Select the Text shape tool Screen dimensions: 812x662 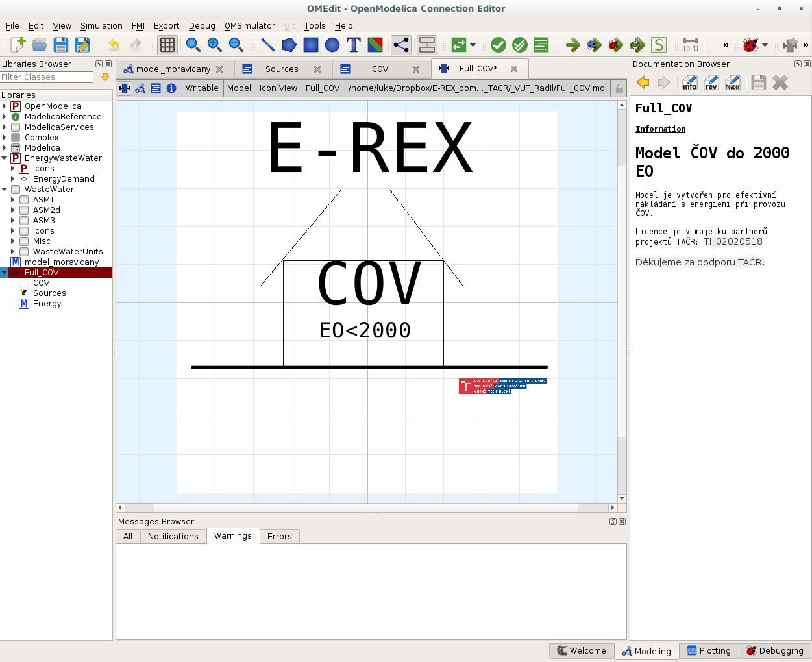(x=354, y=45)
